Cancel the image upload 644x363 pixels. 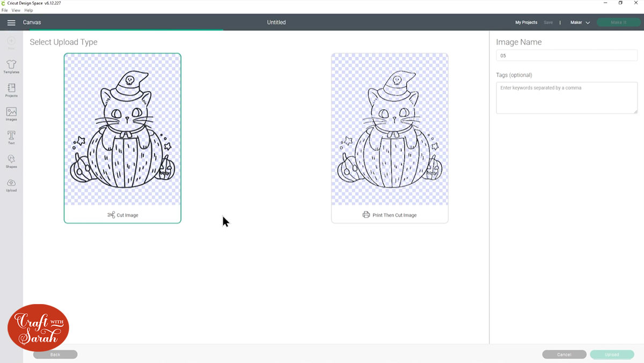[x=564, y=354]
